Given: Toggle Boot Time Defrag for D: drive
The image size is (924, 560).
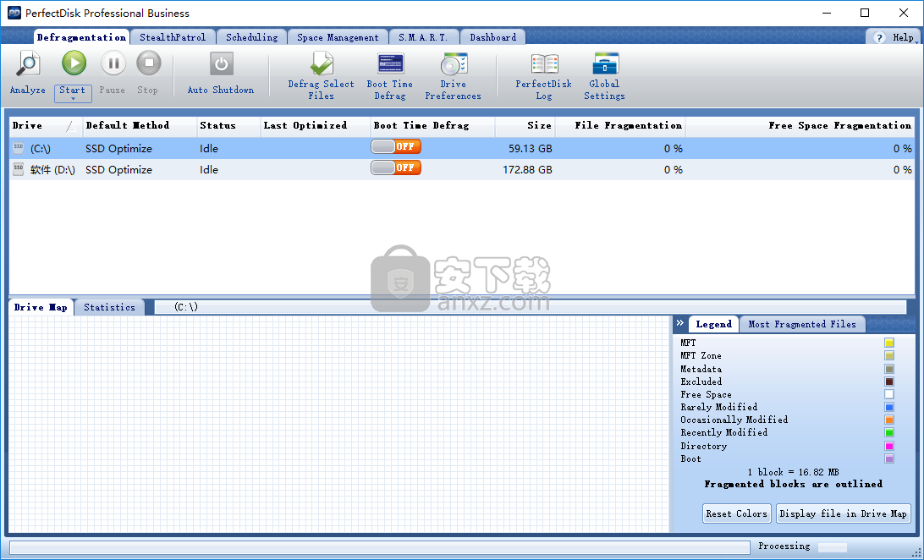Looking at the screenshot, I should click(x=396, y=167).
